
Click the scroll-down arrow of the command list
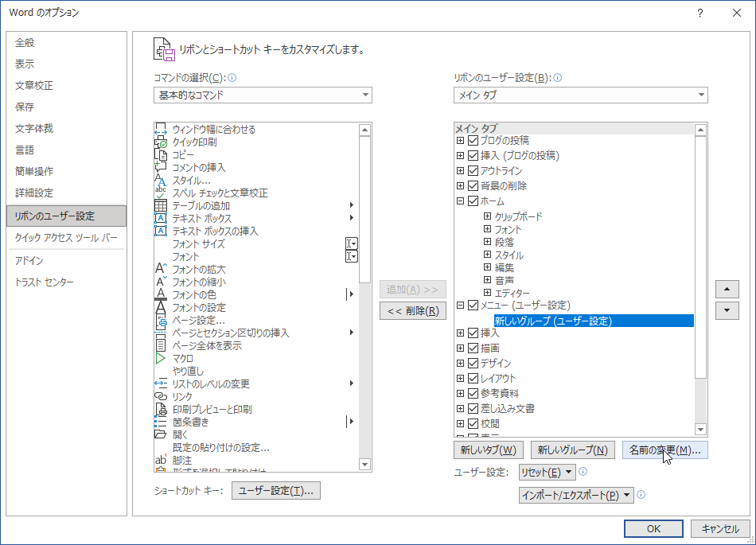[x=365, y=465]
